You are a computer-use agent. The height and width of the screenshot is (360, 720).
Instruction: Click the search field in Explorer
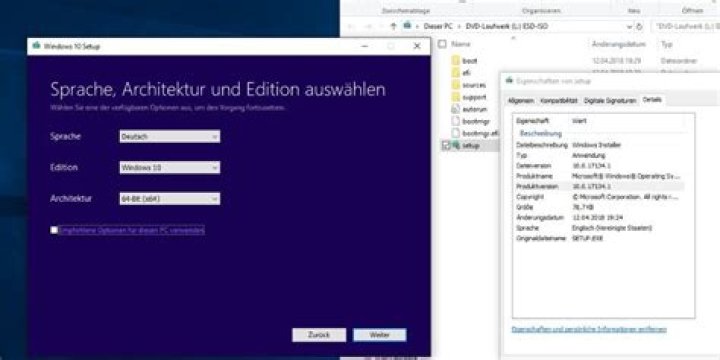685,27
